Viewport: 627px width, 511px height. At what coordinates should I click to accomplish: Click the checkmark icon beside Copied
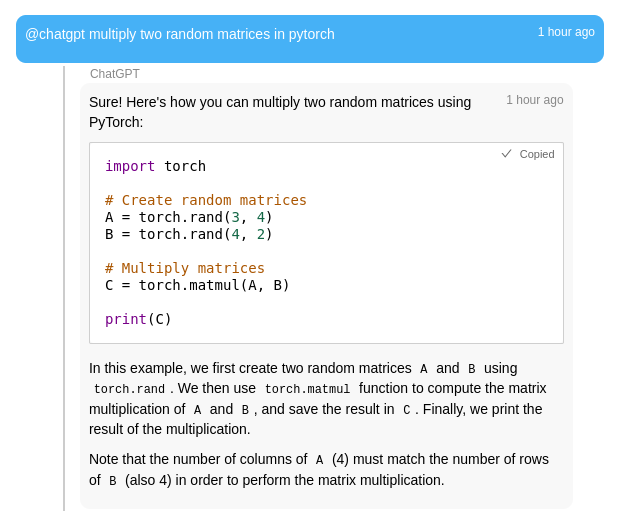[506, 154]
